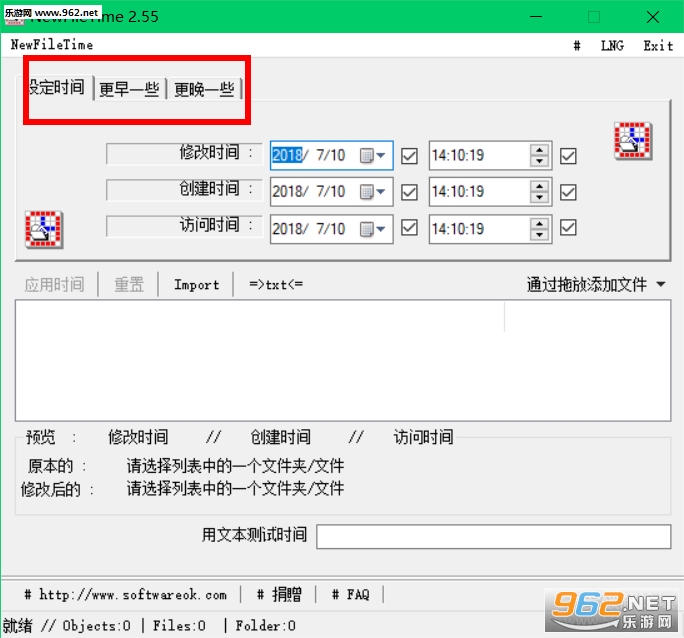Click Exit in the menu bar
Image resolution: width=684 pixels, height=638 pixels.
pos(658,45)
